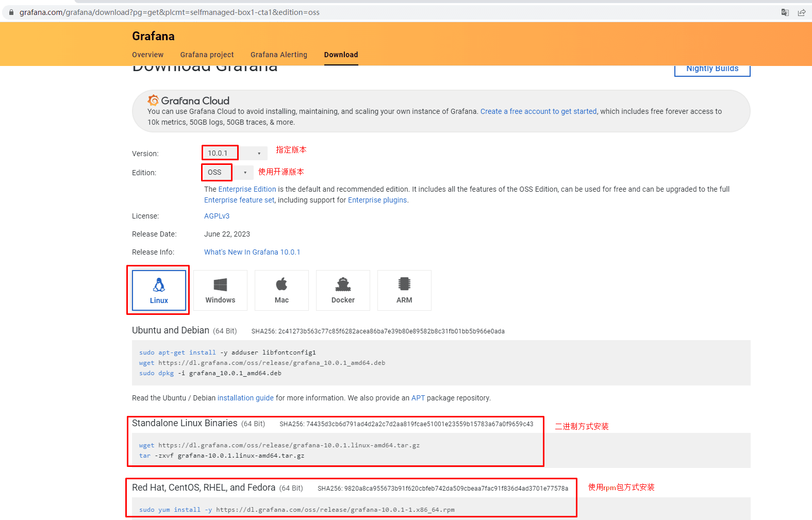Select the ARM chip platform icon
This screenshot has width=812, height=520.
[404, 284]
